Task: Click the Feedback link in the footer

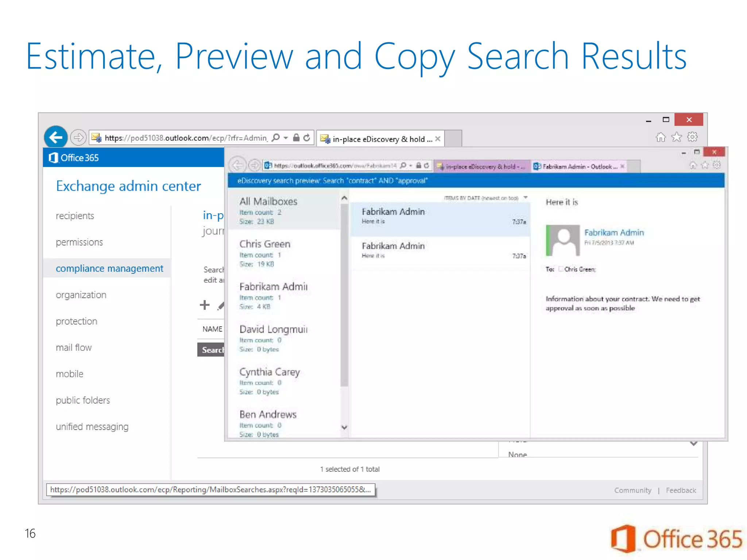Action: [x=681, y=490]
